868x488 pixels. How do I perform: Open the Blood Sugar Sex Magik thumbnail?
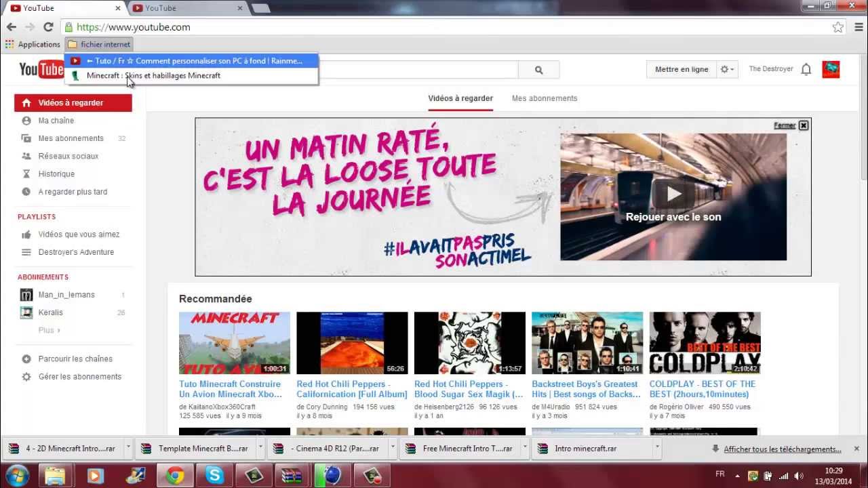(470, 343)
